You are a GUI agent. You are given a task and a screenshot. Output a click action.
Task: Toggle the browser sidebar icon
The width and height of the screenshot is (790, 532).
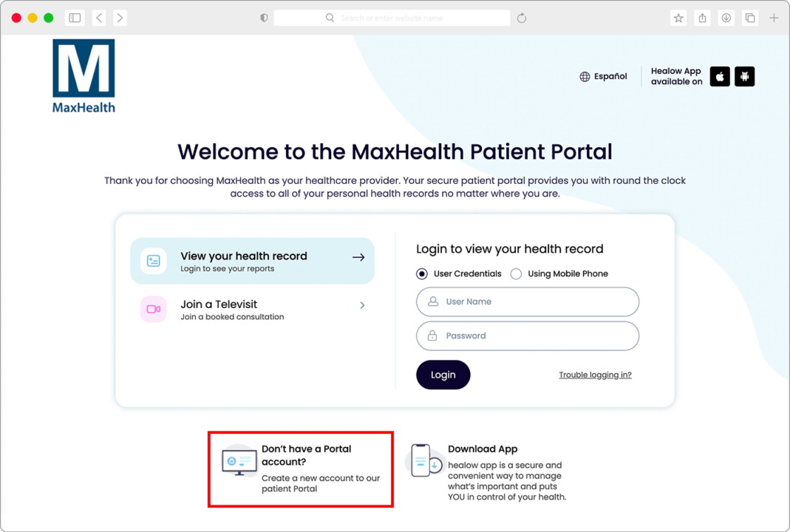(x=75, y=18)
